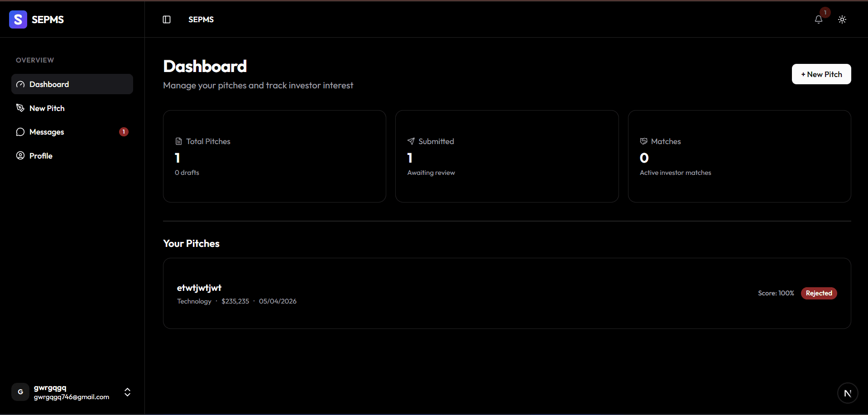Open Messages in the sidebar
Image resolution: width=868 pixels, height=415 pixels.
pos(72,132)
